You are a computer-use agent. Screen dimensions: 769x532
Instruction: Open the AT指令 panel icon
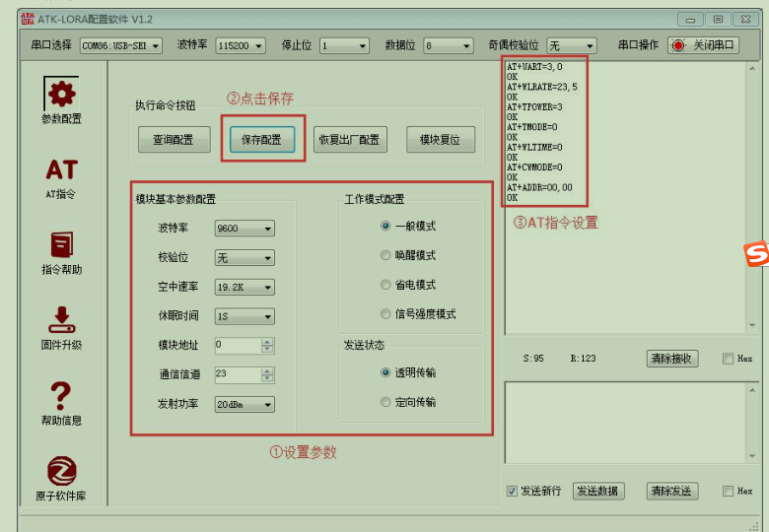(62, 170)
